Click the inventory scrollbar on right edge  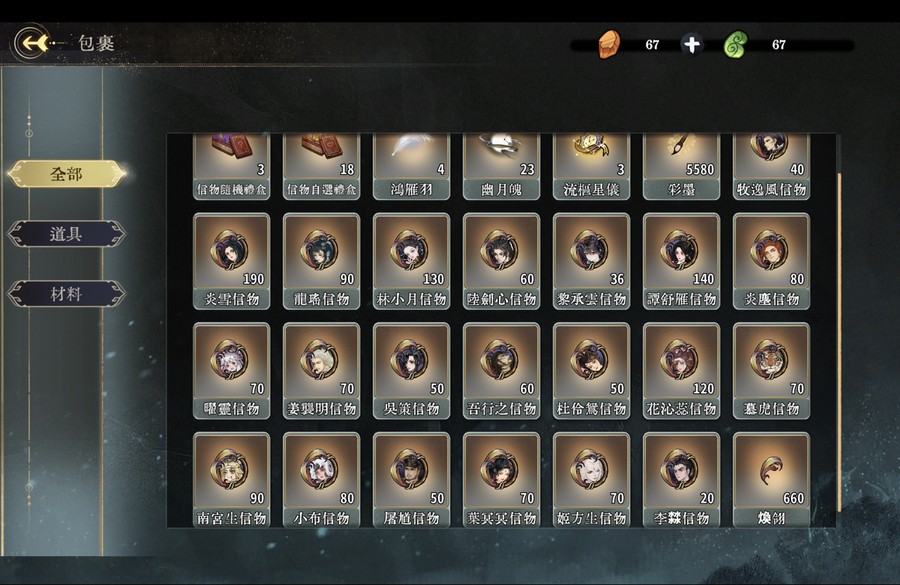point(839,342)
